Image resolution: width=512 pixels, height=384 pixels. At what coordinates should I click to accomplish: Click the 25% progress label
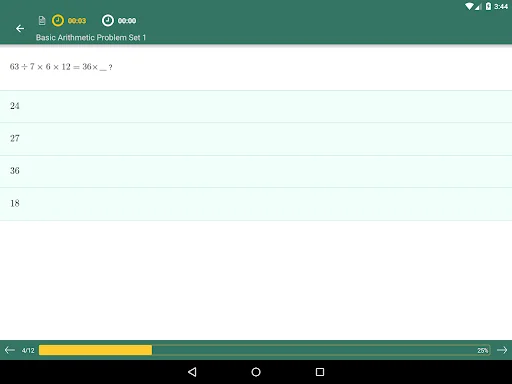(x=482, y=350)
